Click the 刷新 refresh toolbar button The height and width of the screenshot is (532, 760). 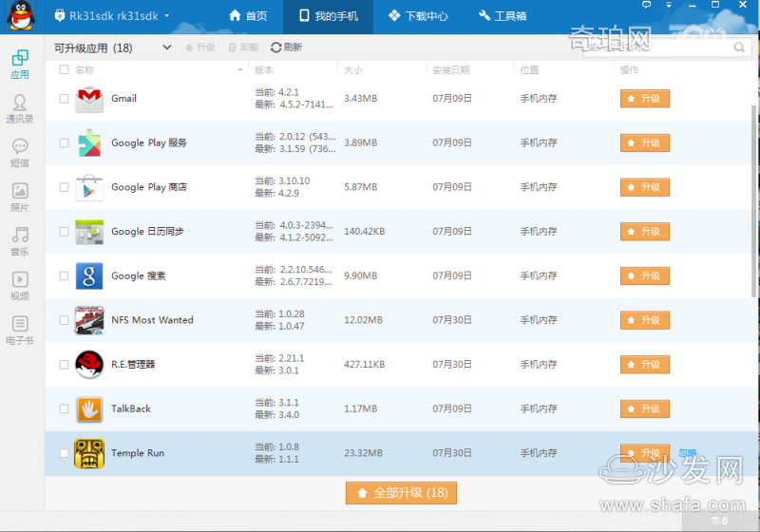(287, 47)
